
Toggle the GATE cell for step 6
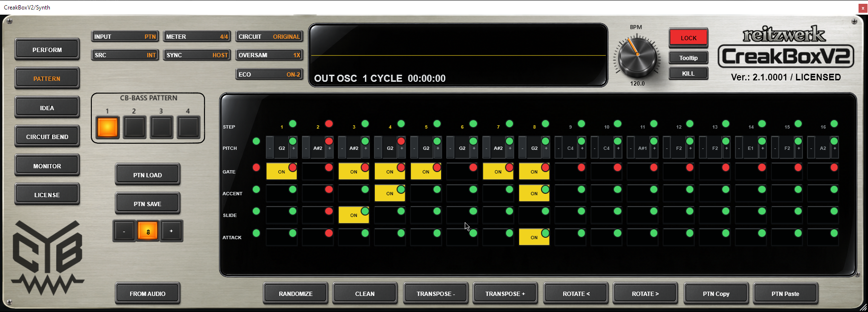462,172
